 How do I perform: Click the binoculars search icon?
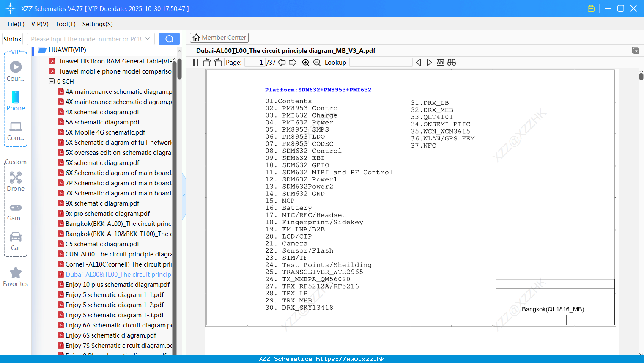[x=452, y=63]
